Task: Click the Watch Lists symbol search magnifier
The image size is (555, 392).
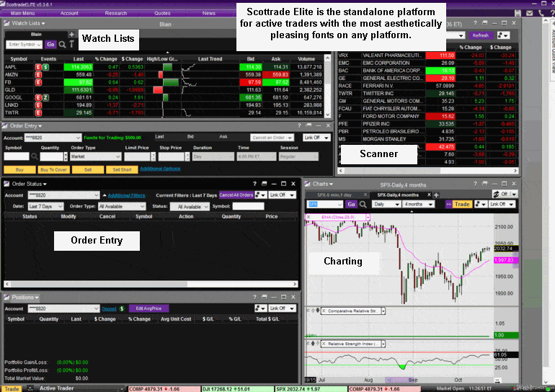Action: click(62, 44)
